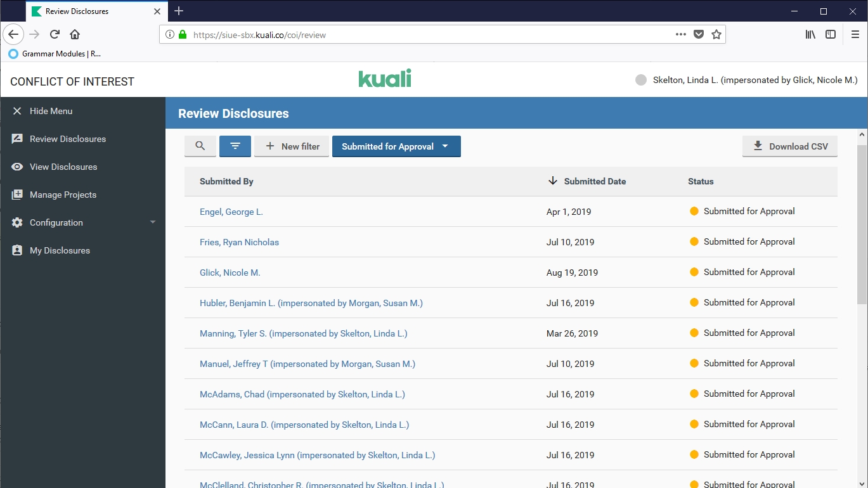Toggle the blue filter list icon
The height and width of the screenshot is (488, 868).
235,146
